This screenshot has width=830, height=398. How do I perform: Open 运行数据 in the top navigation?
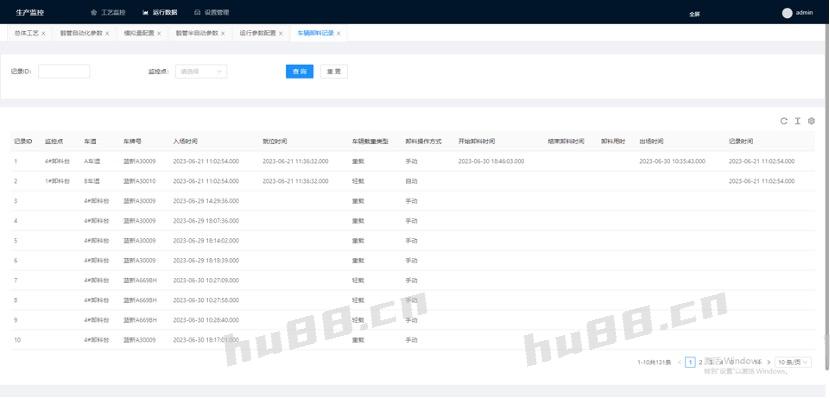[160, 12]
